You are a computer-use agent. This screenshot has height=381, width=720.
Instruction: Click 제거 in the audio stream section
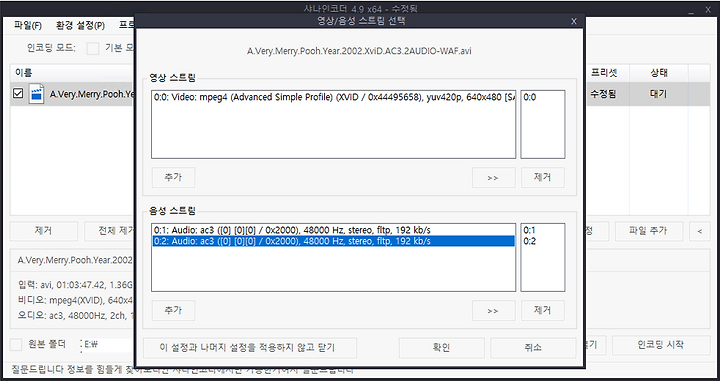click(542, 311)
